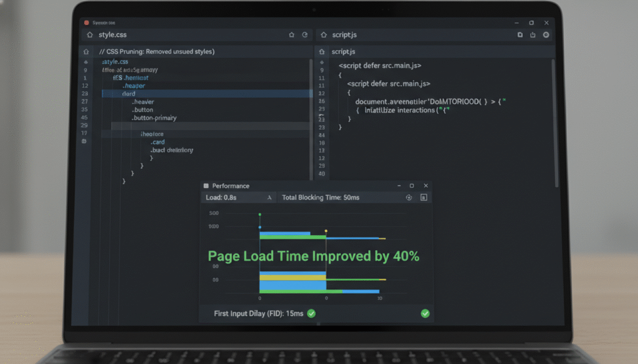The width and height of the screenshot is (638, 364).
Task: Click the Total Blocking Time: 50ms label
Action: pyautogui.click(x=320, y=198)
